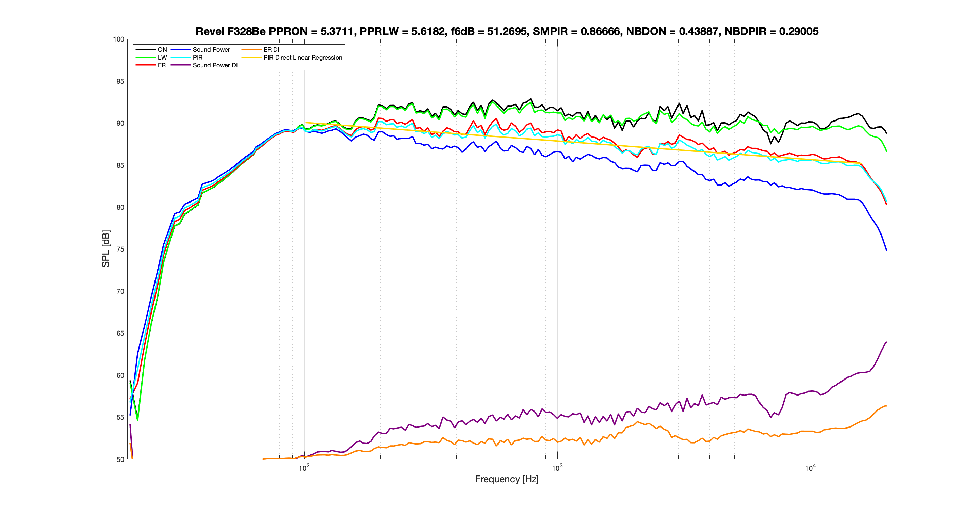Click the Revel F328Be chart title
The image size is (980, 516).
(507, 31)
